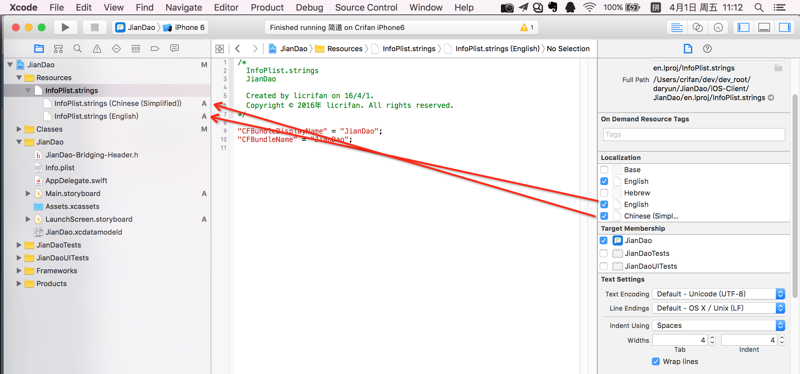Run the app with the Play button
The width and height of the screenshot is (800, 374).
(65, 28)
